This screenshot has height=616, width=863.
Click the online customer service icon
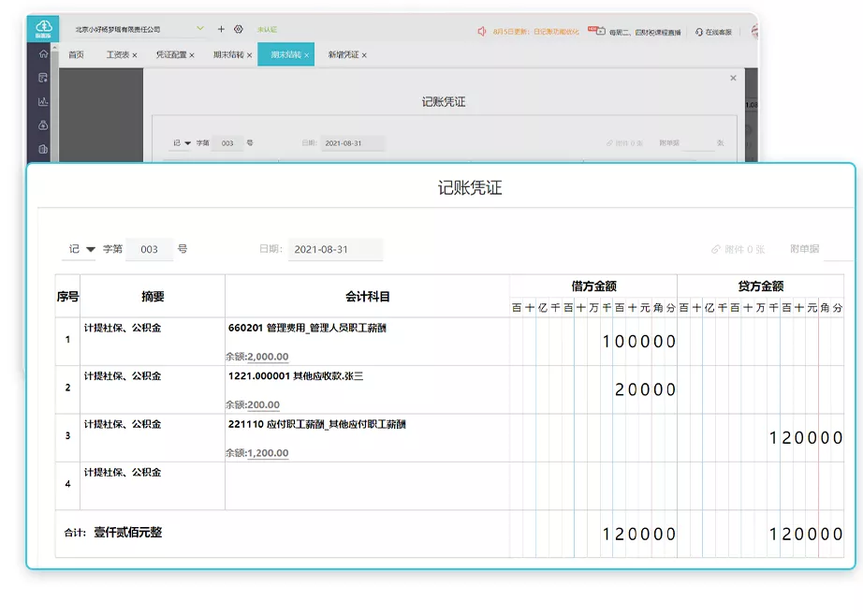point(697,31)
